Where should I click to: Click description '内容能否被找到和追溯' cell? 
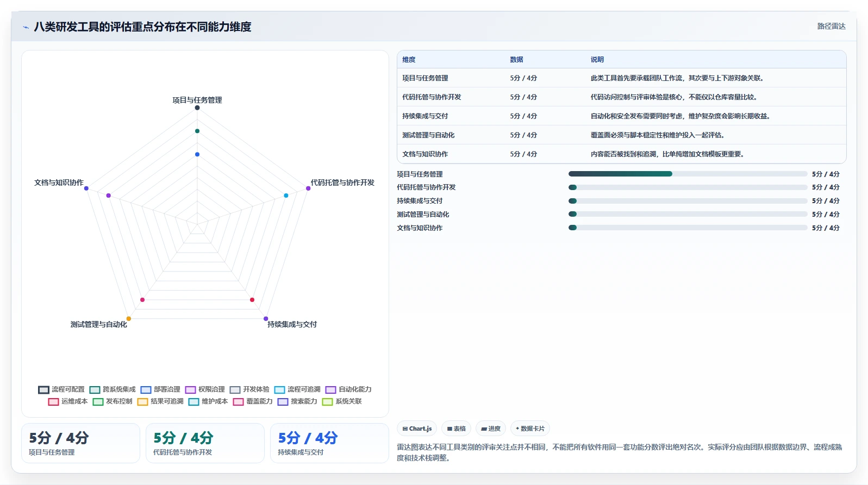[669, 154]
